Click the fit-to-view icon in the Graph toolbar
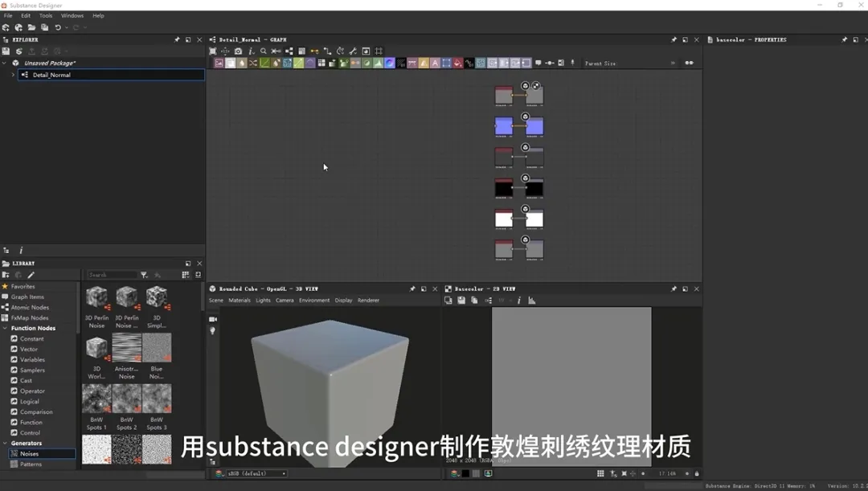 (212, 51)
